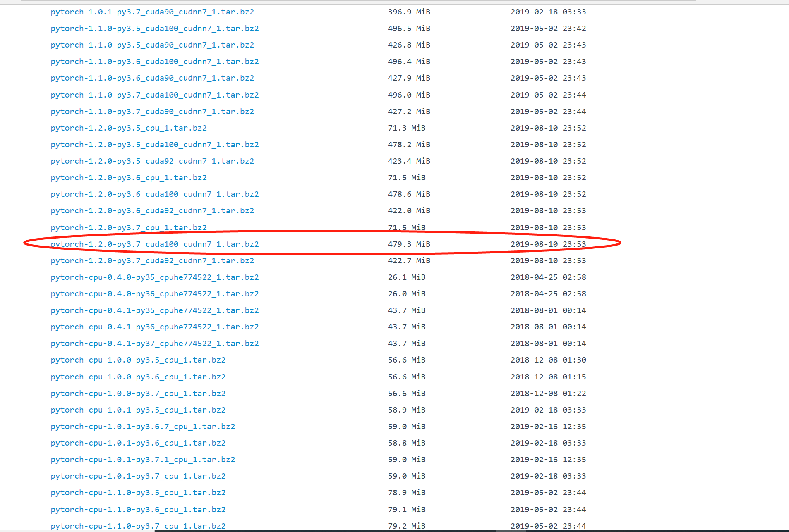
Task: Click pytorch-1.1.0-py3.5_cuda90_cudnn7_1.tar.bz2 link
Action: (152, 45)
